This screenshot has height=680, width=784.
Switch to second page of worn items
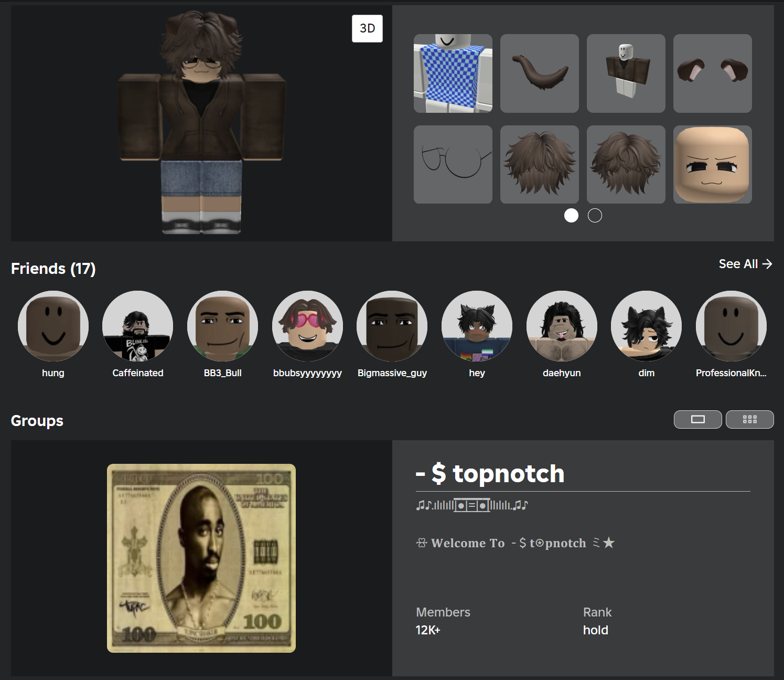[595, 216]
